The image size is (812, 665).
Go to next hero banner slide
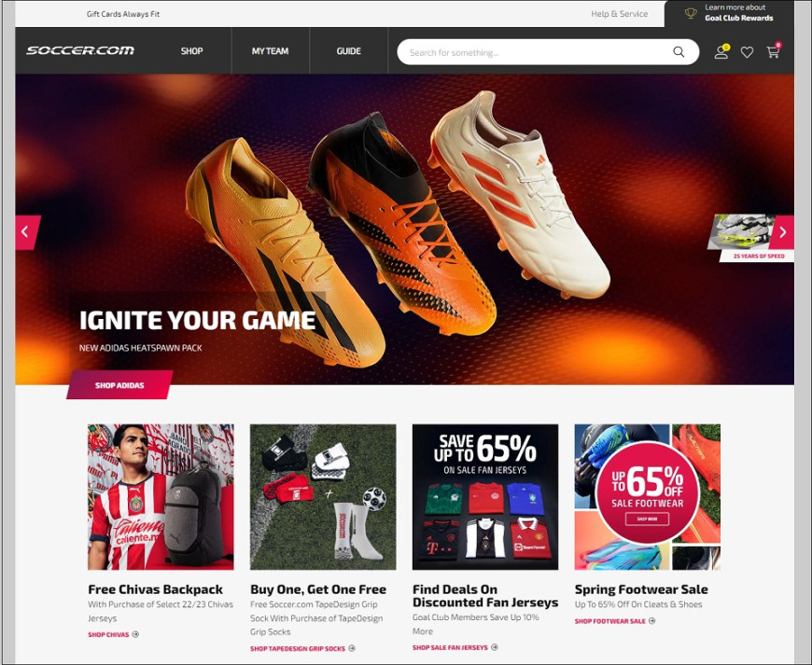(782, 232)
